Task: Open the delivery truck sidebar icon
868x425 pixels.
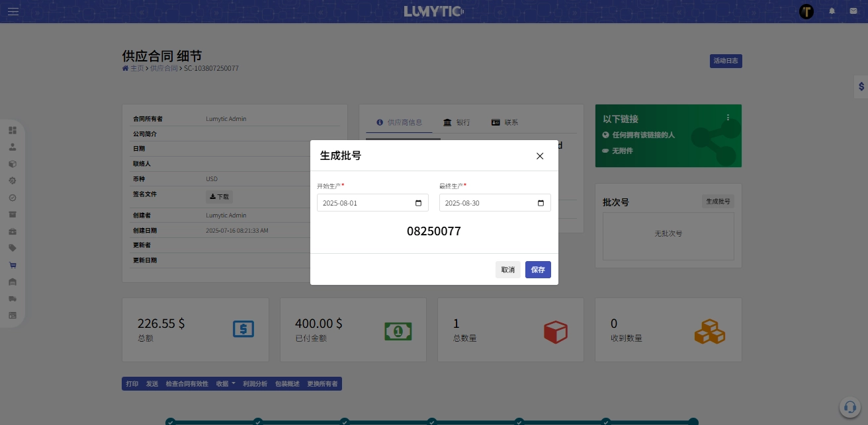Action: click(13, 299)
